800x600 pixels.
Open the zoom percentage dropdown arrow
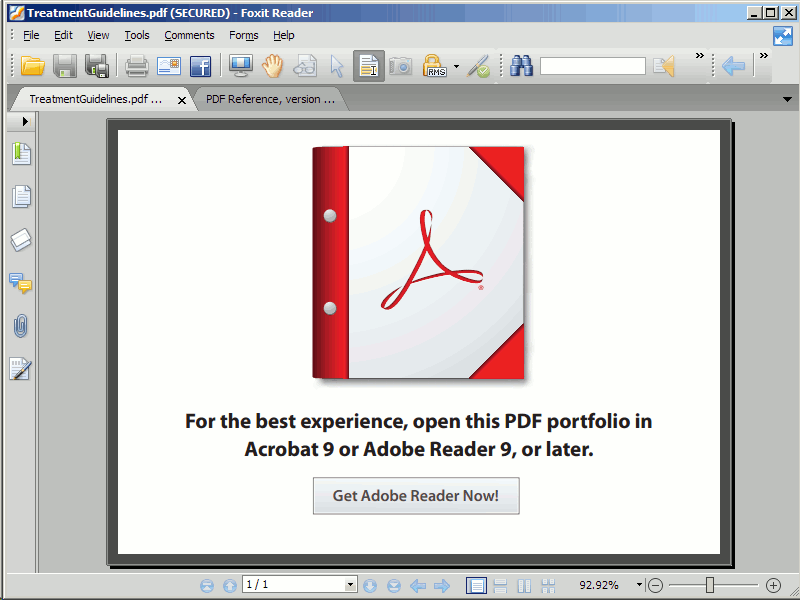click(639, 585)
